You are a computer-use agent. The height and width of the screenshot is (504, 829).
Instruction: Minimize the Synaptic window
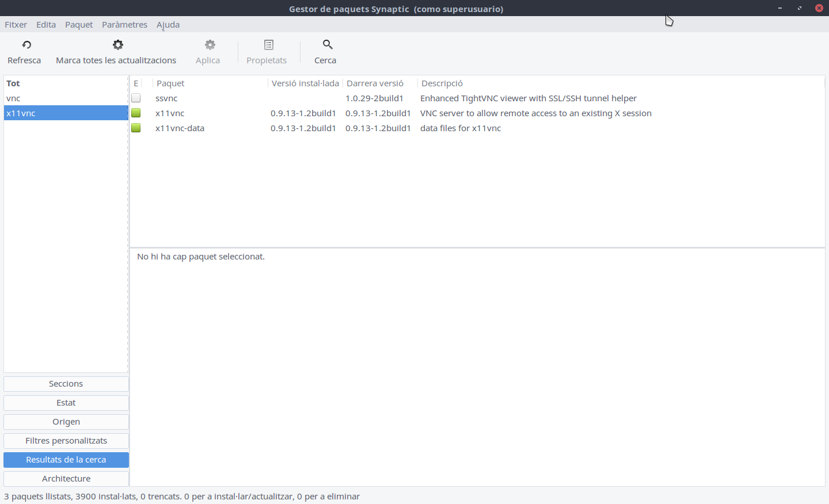coord(780,8)
